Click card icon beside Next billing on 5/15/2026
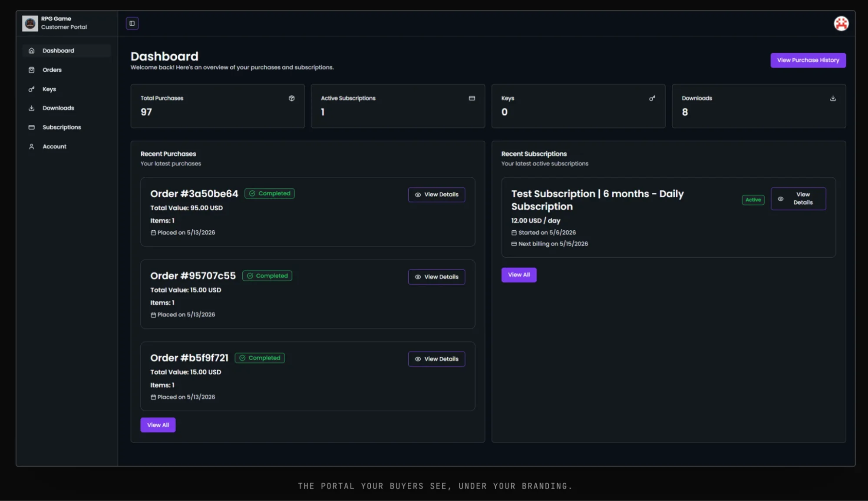Viewport: 868px width, 501px height. coord(514,244)
